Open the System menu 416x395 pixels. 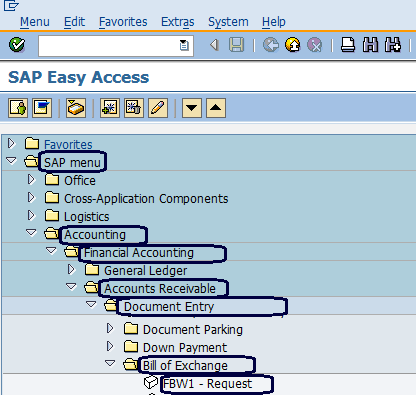tap(228, 22)
